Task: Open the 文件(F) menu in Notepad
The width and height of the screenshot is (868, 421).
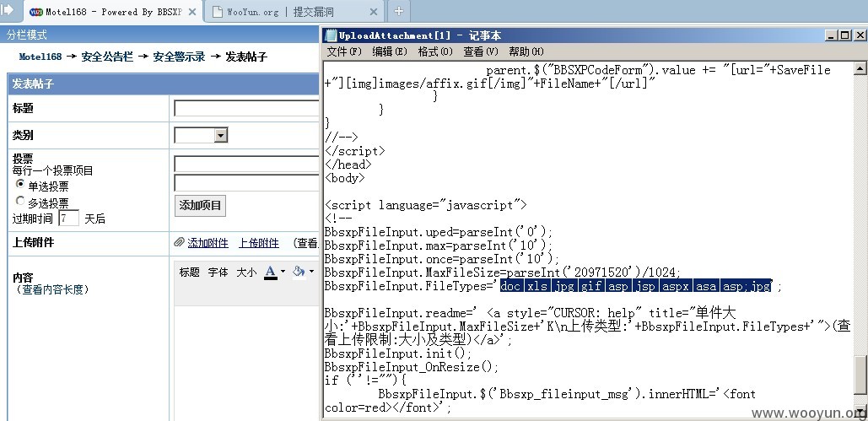Action: tap(344, 51)
